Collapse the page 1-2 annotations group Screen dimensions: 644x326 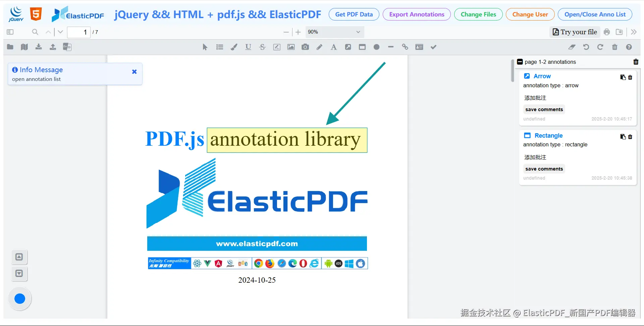520,62
